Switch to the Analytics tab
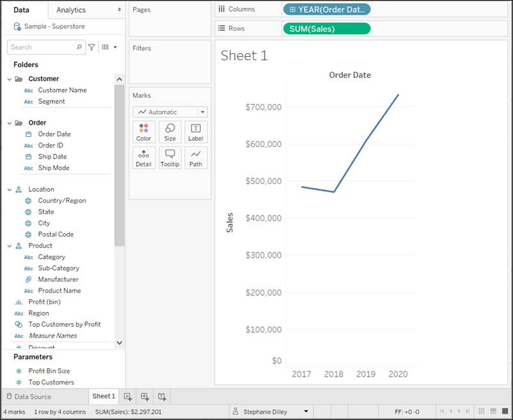This screenshot has height=420, width=513. pos(71,10)
